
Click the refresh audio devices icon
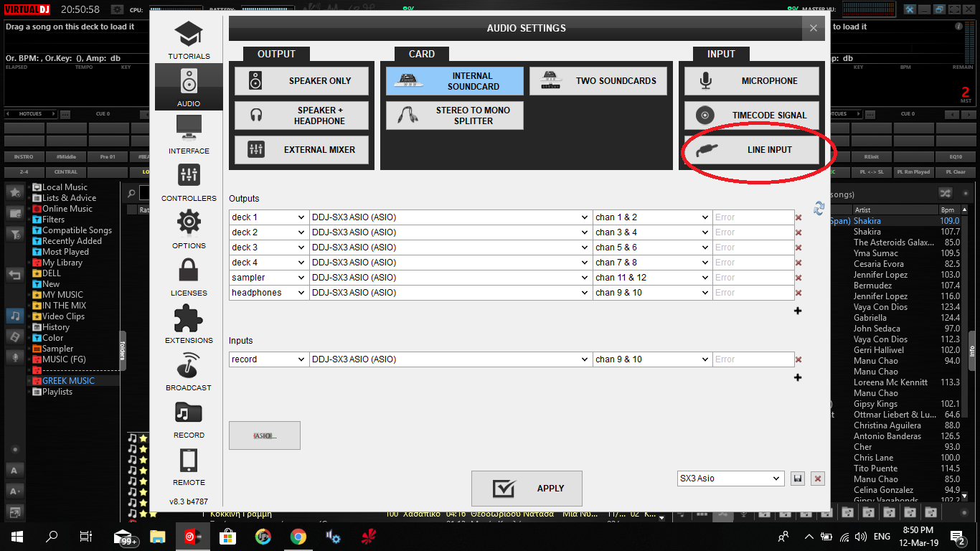[819, 208]
